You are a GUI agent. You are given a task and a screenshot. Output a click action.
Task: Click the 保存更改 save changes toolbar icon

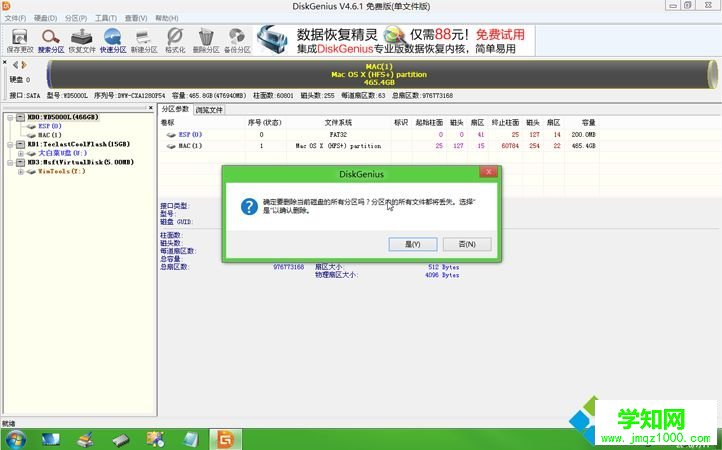19,41
